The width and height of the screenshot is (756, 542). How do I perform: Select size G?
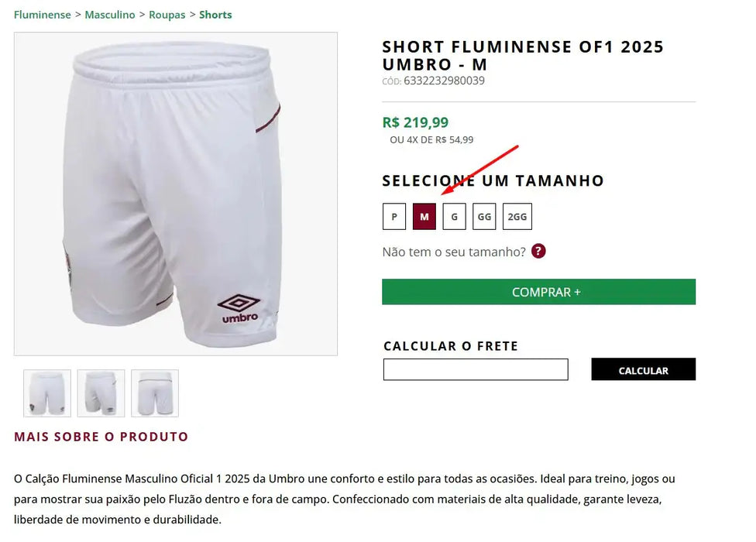tap(454, 217)
